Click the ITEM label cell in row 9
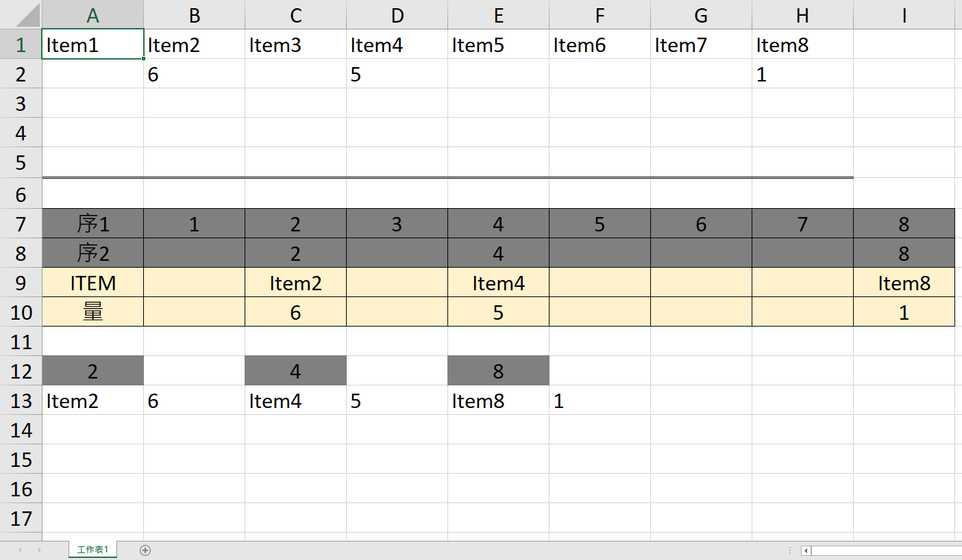Image resolution: width=962 pixels, height=560 pixels. pyautogui.click(x=92, y=283)
